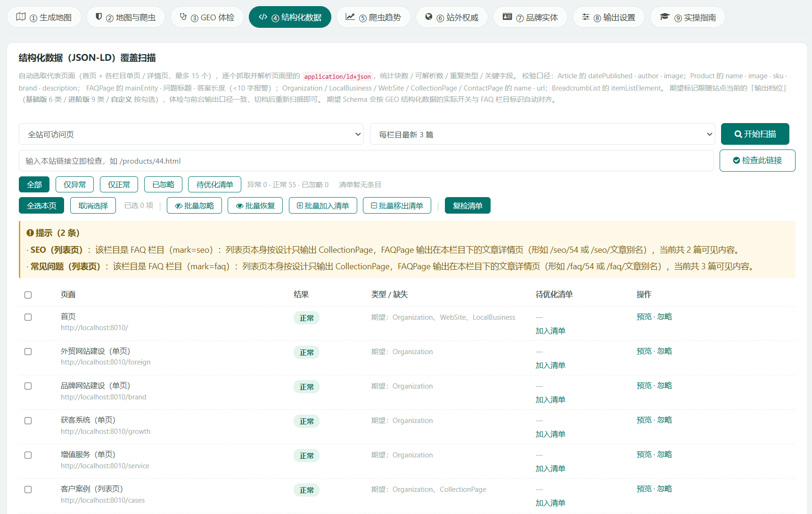Switch to the 已忽略 filter
Viewport: 812px width, 514px height.
pyautogui.click(x=163, y=184)
